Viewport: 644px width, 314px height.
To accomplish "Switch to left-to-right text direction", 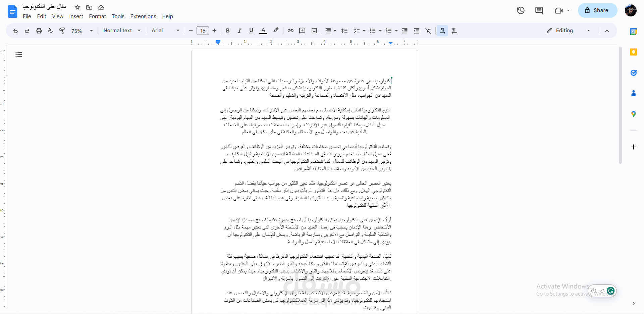I will tap(442, 31).
